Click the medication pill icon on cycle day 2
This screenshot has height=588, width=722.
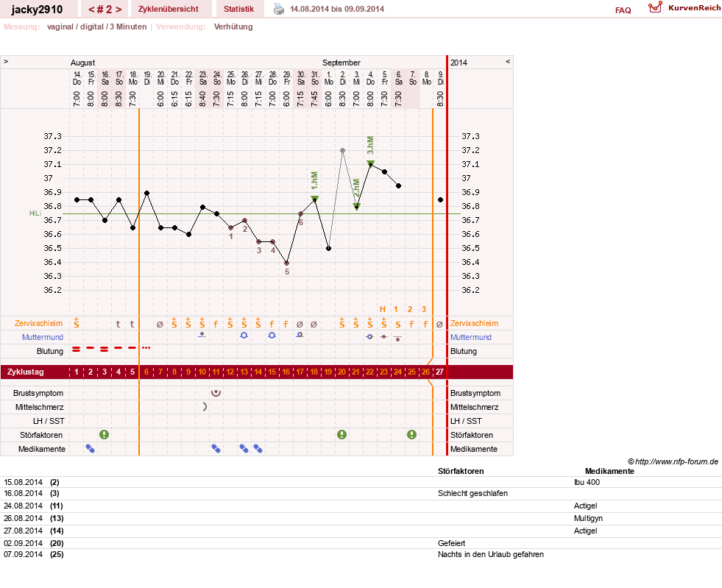(x=91, y=448)
